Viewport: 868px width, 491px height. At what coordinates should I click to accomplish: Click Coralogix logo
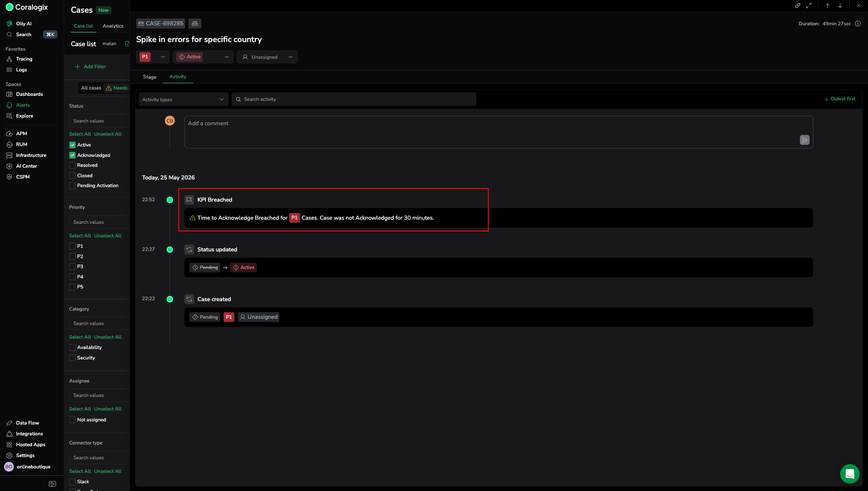[27, 7]
